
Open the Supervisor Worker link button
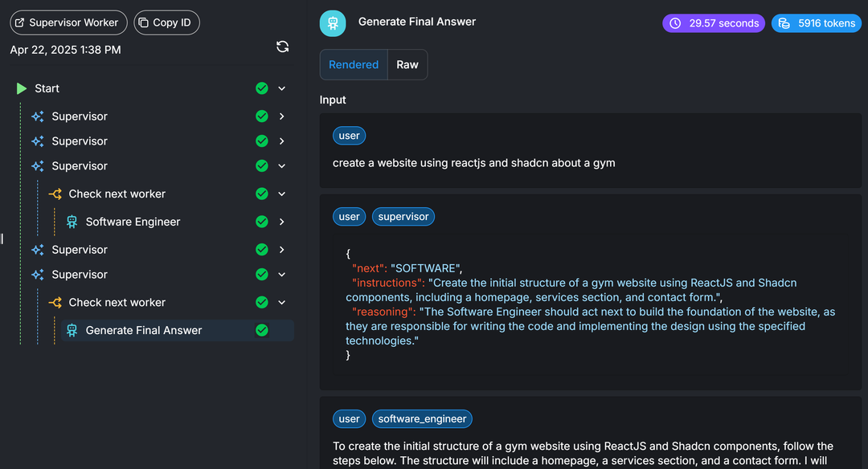68,22
